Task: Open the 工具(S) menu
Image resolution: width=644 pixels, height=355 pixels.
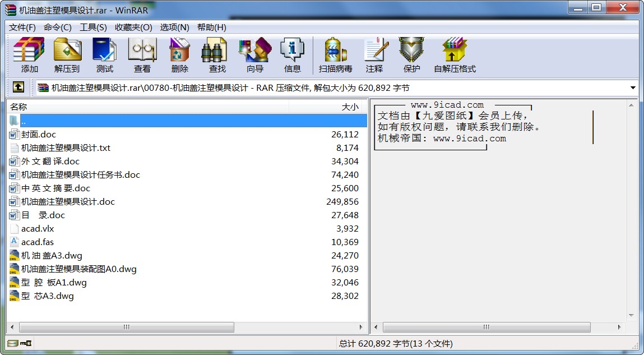Action: [x=93, y=27]
